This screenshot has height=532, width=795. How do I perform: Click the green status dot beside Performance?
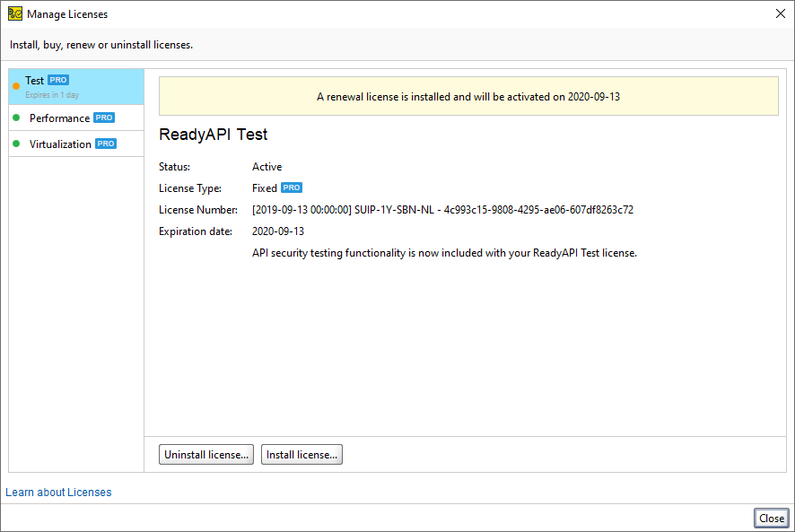(16, 118)
